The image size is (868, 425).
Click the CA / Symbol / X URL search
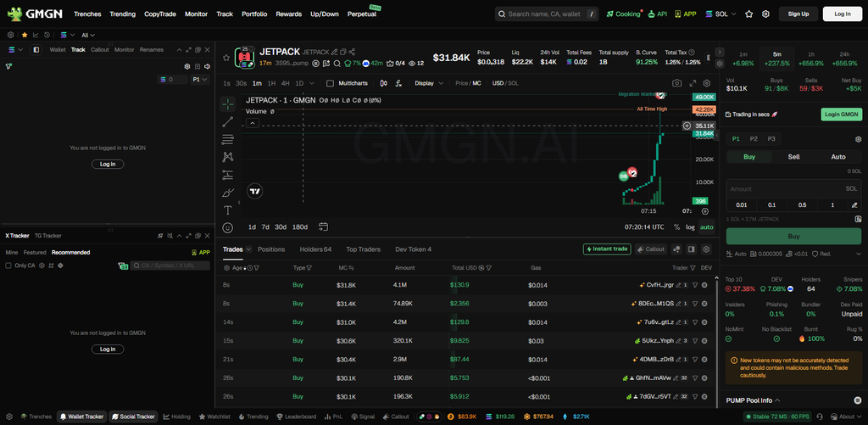pos(170,266)
